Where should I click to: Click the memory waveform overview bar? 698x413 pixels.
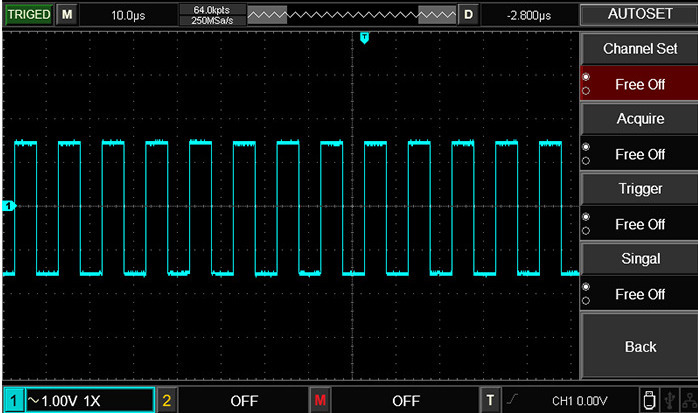pos(352,15)
